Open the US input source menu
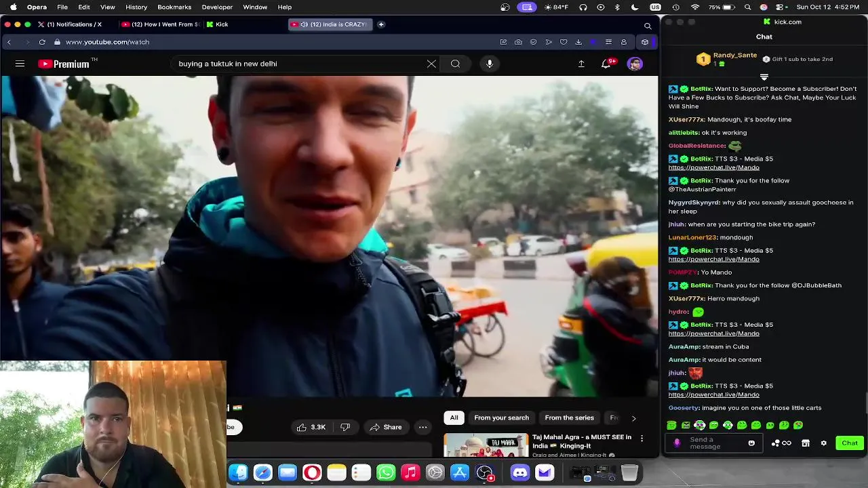Viewport: 868px width, 488px height. [x=655, y=7]
